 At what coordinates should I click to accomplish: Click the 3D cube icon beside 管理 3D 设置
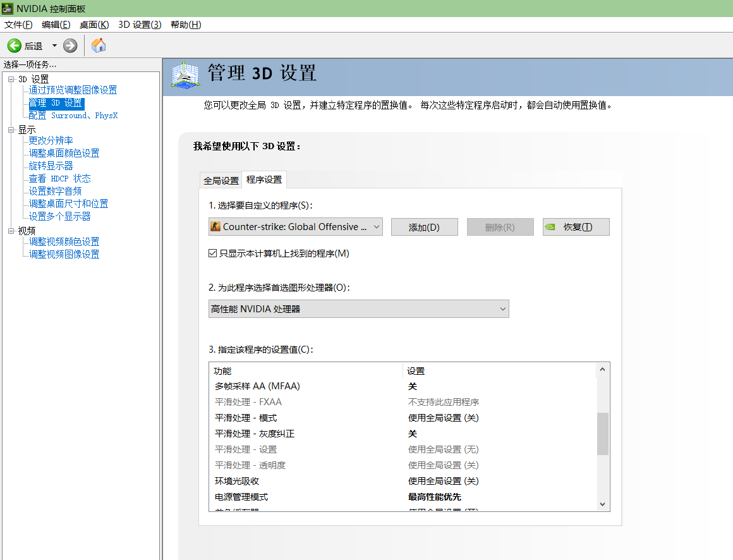pos(183,76)
